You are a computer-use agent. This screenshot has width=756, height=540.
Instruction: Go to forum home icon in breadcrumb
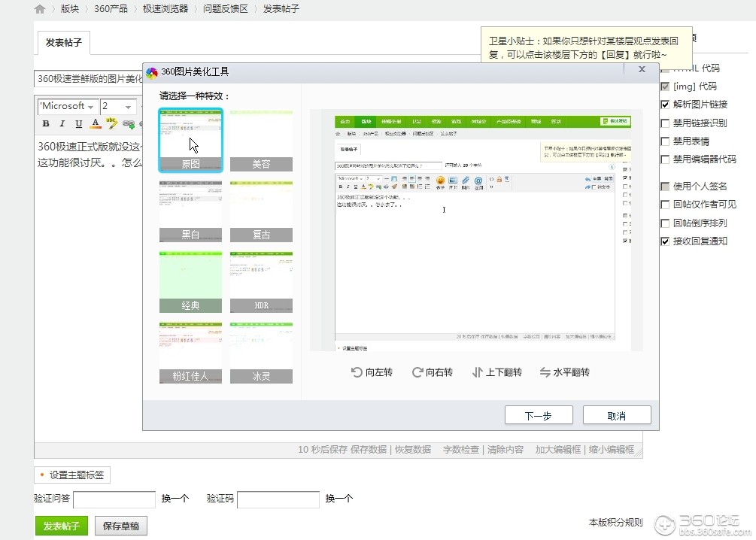(40, 9)
